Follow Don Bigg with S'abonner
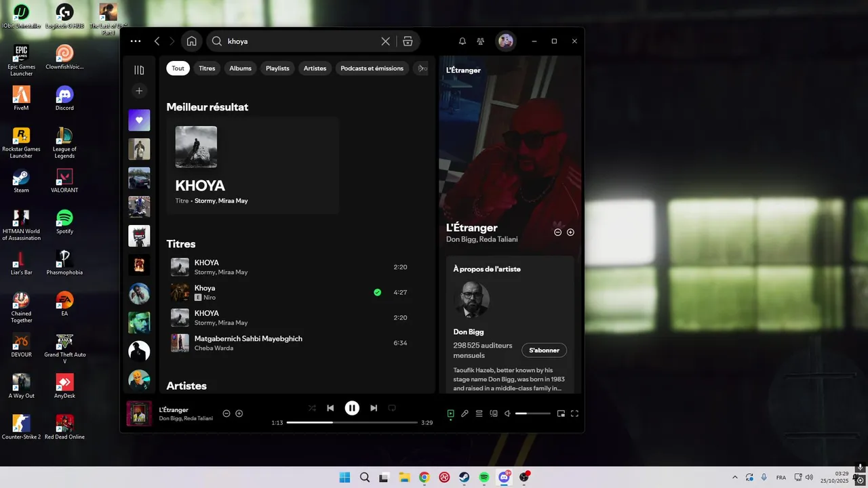This screenshot has width=868, height=488. tap(545, 350)
